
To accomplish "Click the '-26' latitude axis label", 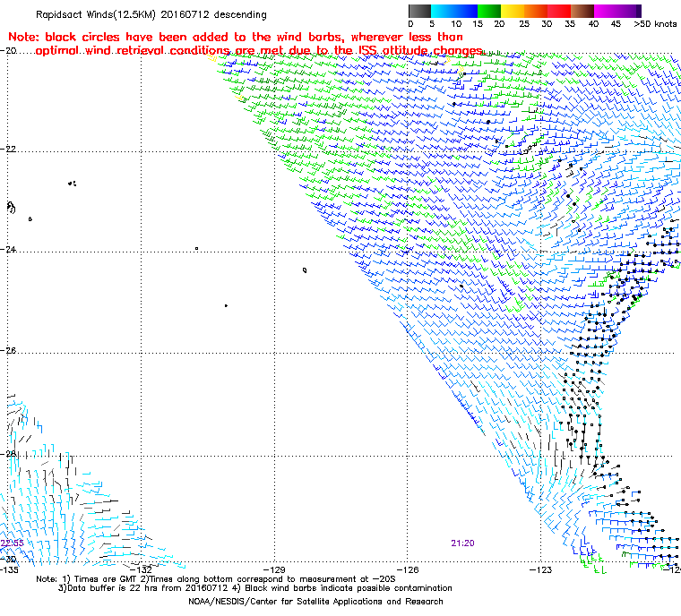I will [x=8, y=350].
